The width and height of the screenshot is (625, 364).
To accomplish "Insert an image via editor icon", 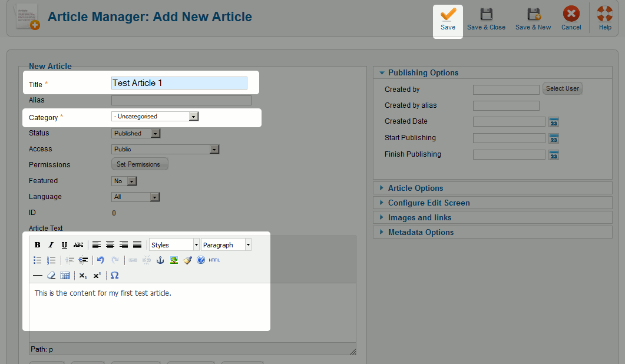I will [174, 260].
